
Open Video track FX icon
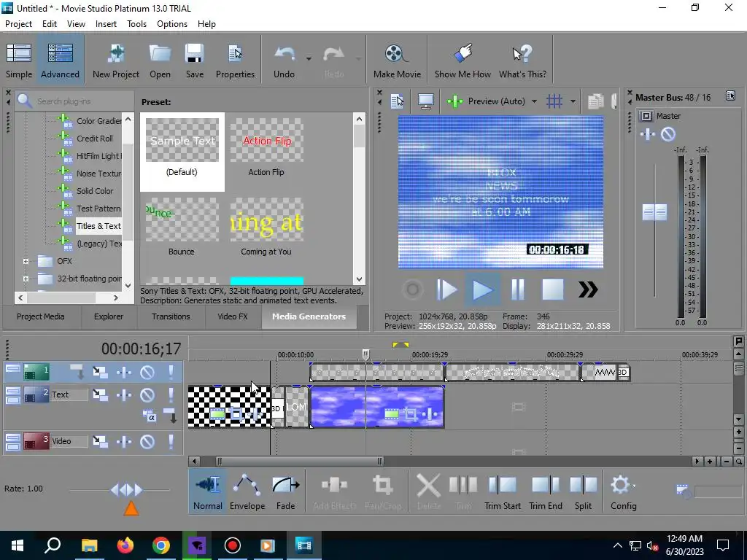(124, 441)
